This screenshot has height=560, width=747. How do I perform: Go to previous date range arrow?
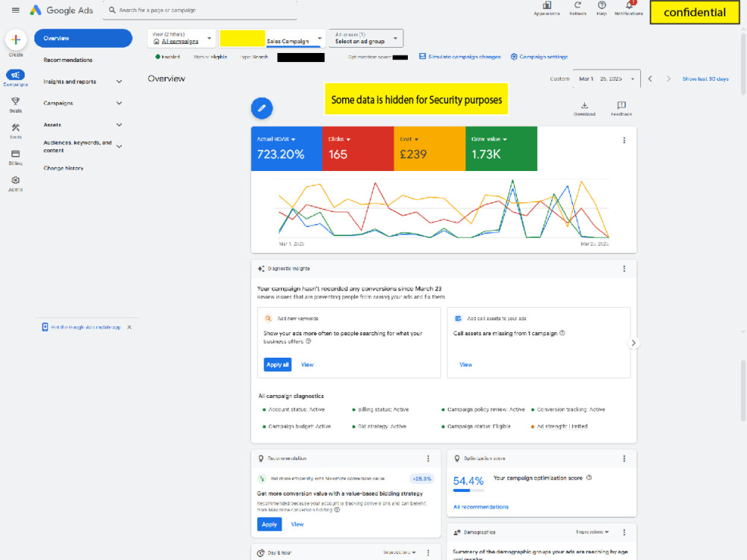tap(650, 78)
